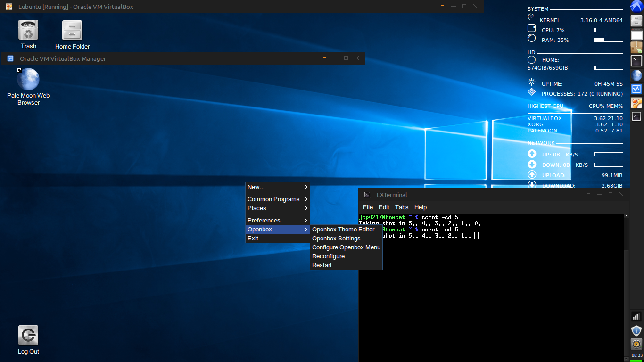The height and width of the screenshot is (362, 644).
Task: Open the package archive icon in the side panel
Action: (636, 48)
